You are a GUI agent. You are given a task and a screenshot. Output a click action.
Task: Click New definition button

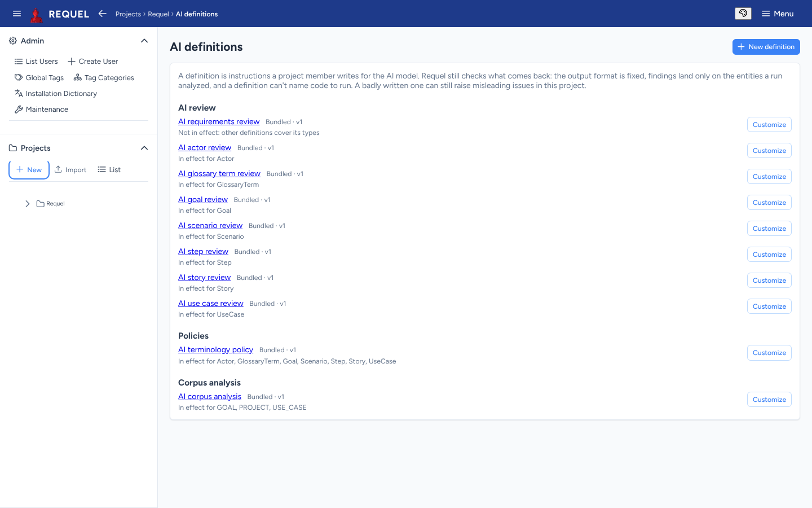click(766, 47)
